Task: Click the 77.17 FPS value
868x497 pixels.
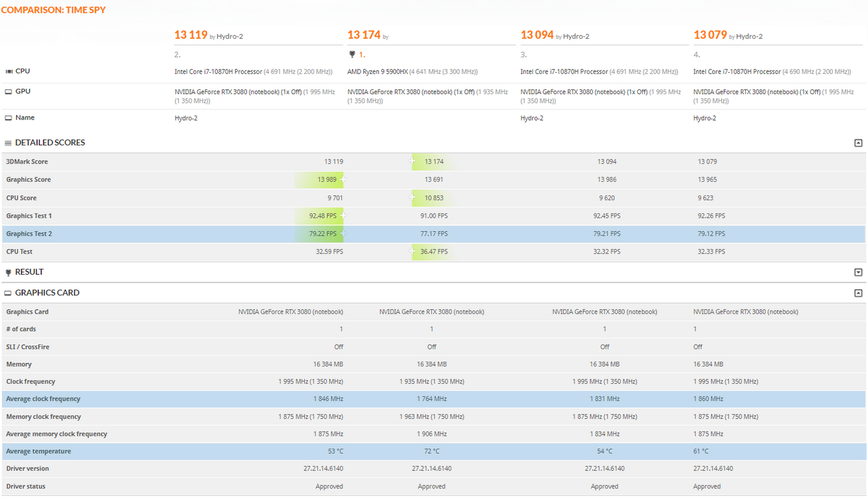Action: (x=434, y=233)
